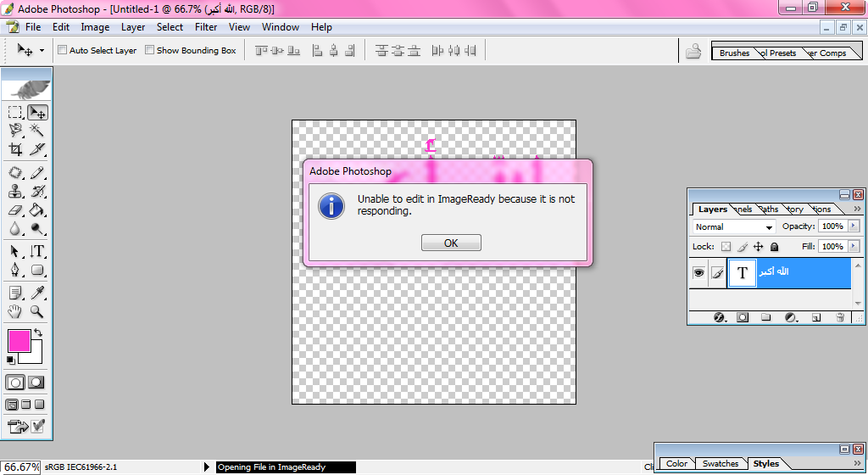This screenshot has height=475, width=868.
Task: Choose the Zoom magnifier tool
Action: point(37,312)
